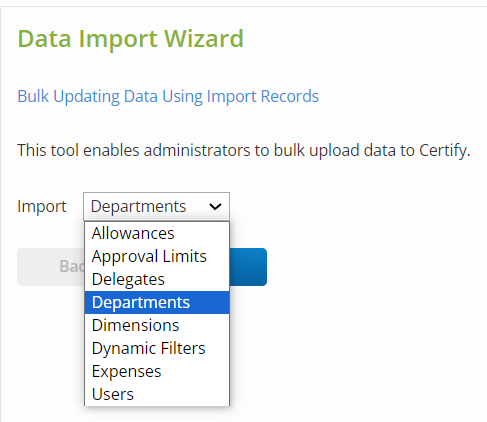Choose Users at the list bottom
This screenshot has height=422, width=487.
point(157,394)
